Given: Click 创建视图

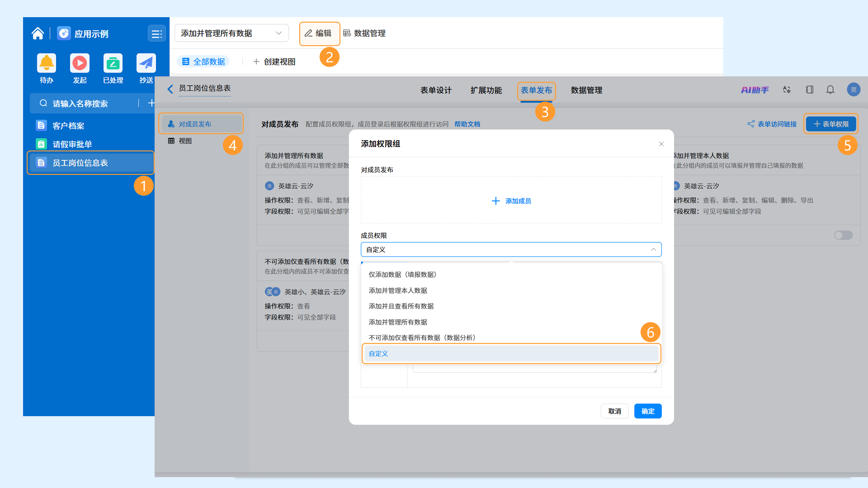Looking at the screenshot, I should pos(274,62).
